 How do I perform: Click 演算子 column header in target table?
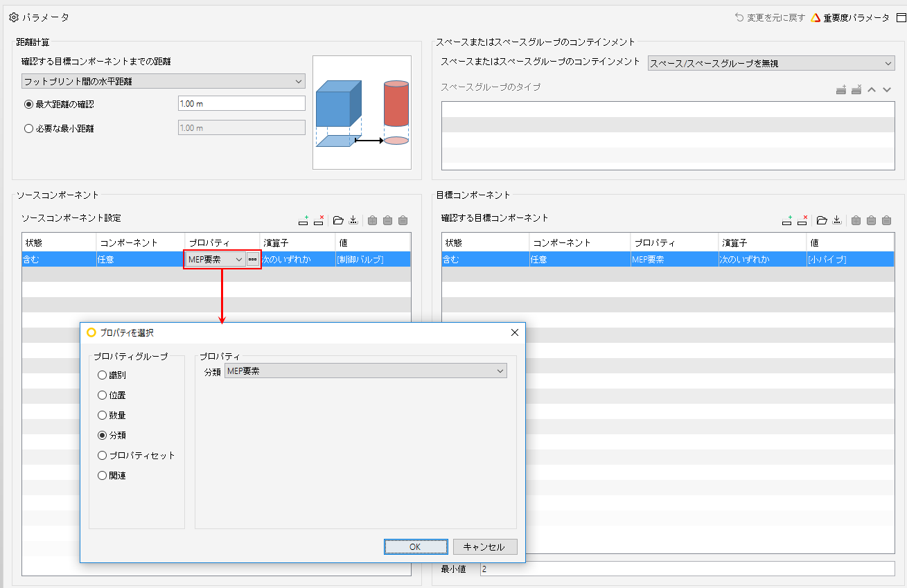[763, 242]
